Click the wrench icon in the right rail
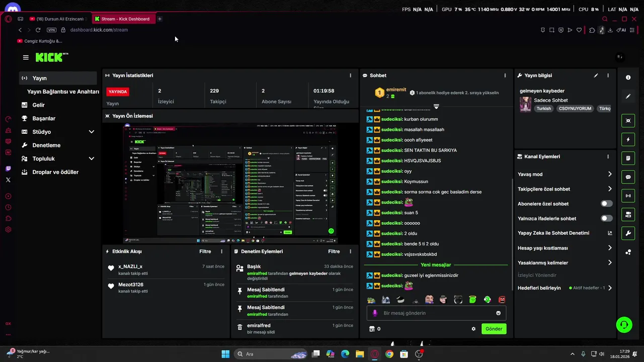The height and width of the screenshot is (362, 644). tap(628, 233)
